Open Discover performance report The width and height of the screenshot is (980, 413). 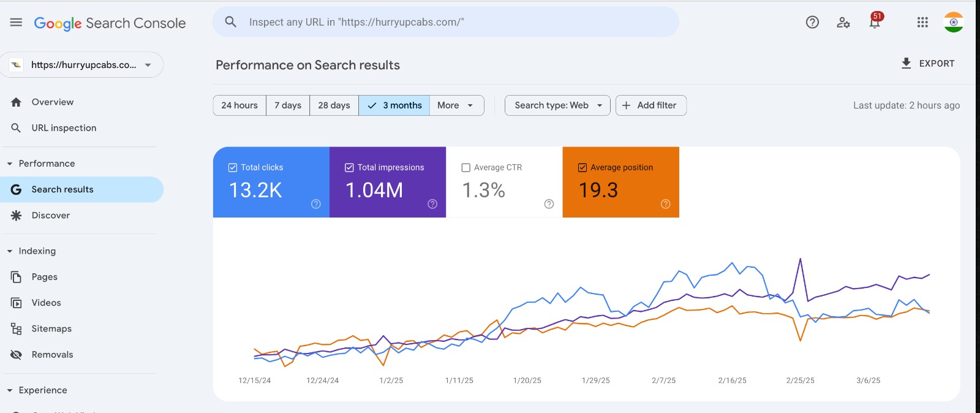click(x=81, y=215)
